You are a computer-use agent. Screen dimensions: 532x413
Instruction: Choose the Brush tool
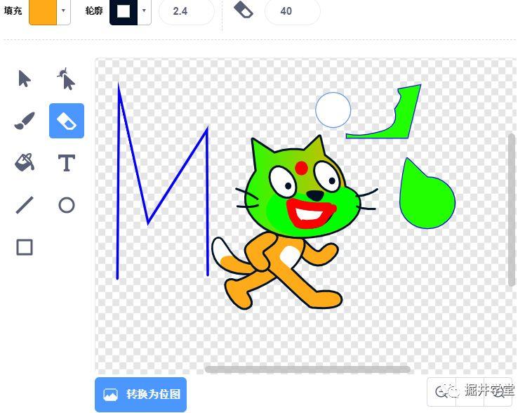click(x=25, y=121)
